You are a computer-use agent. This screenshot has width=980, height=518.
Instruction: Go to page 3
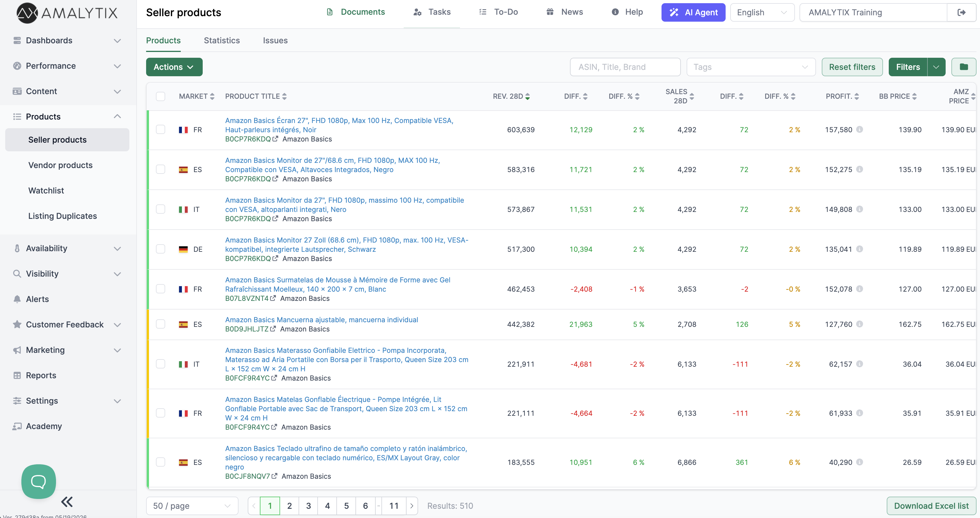click(x=309, y=506)
